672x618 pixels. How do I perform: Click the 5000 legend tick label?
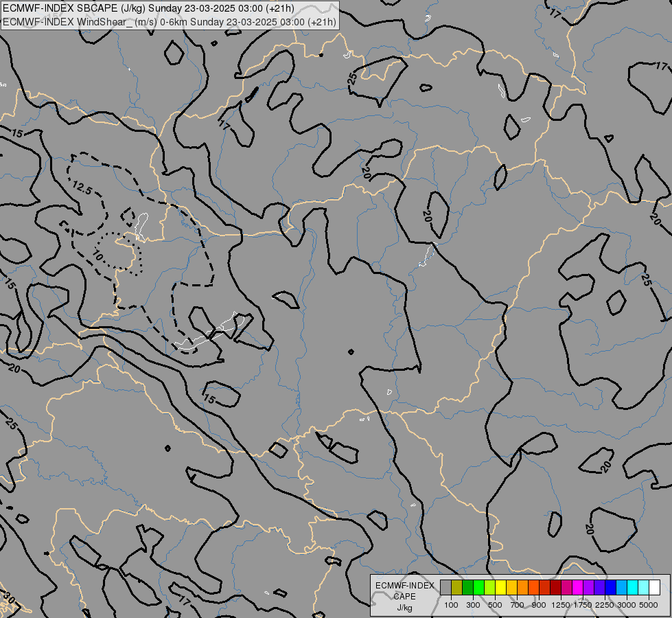pos(649,605)
